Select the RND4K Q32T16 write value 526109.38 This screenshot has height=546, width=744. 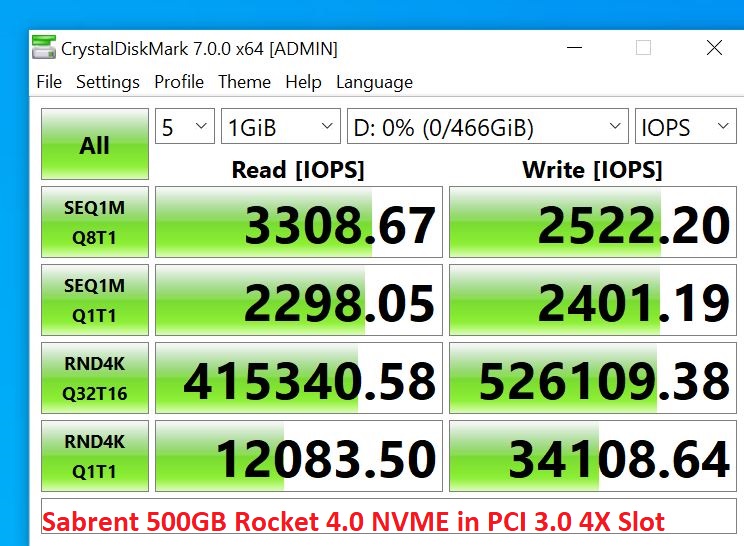tap(593, 378)
